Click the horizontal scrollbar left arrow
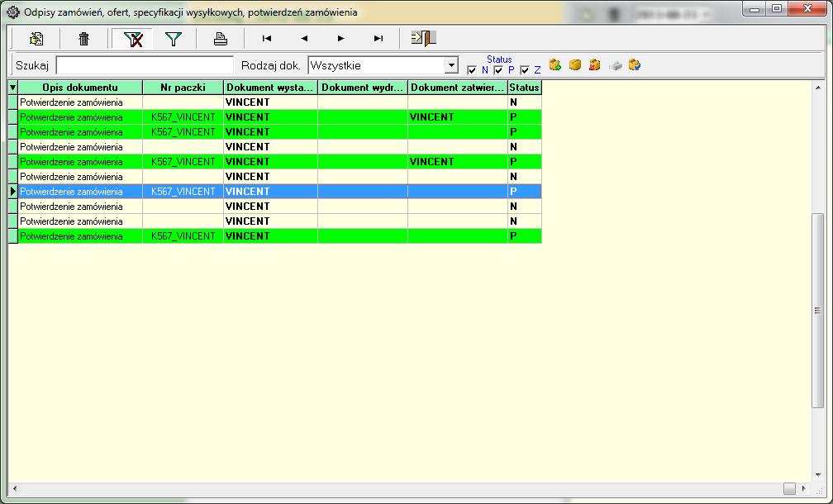The image size is (833, 504). point(14,488)
